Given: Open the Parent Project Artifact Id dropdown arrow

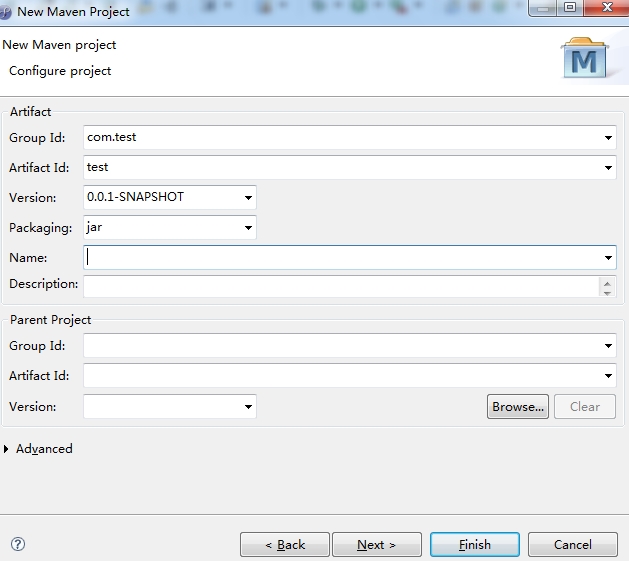Looking at the screenshot, I should point(608,376).
